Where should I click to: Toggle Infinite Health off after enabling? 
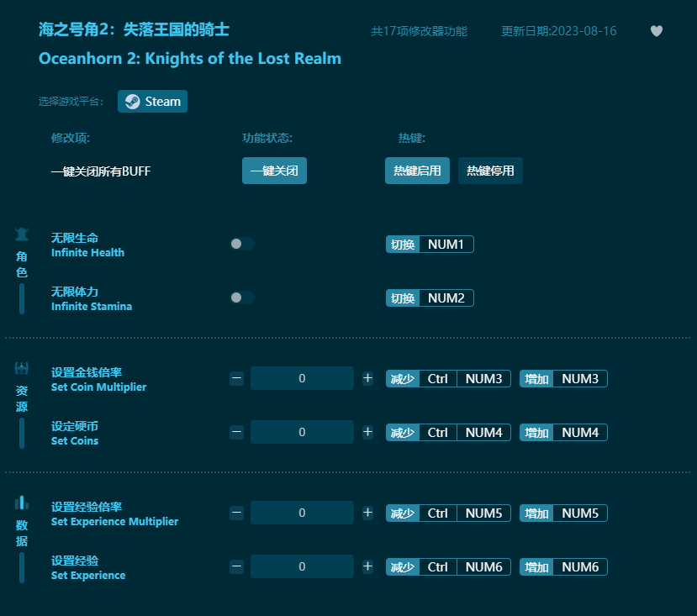pyautogui.click(x=240, y=244)
